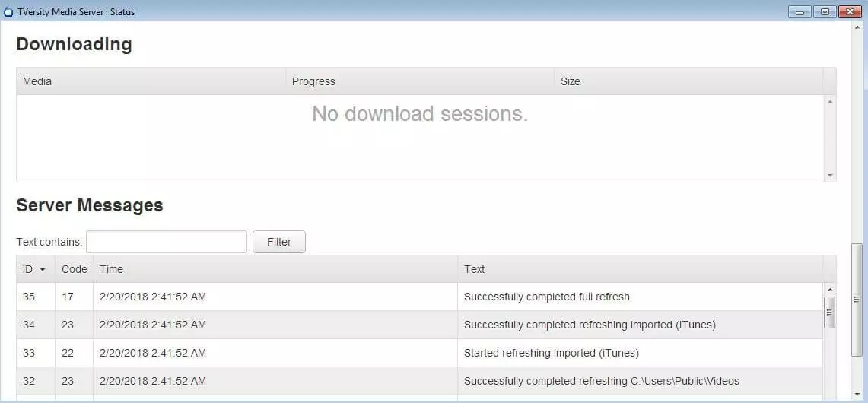Sort by the ID column header
Screen dimensions: 868x403
click(36, 269)
